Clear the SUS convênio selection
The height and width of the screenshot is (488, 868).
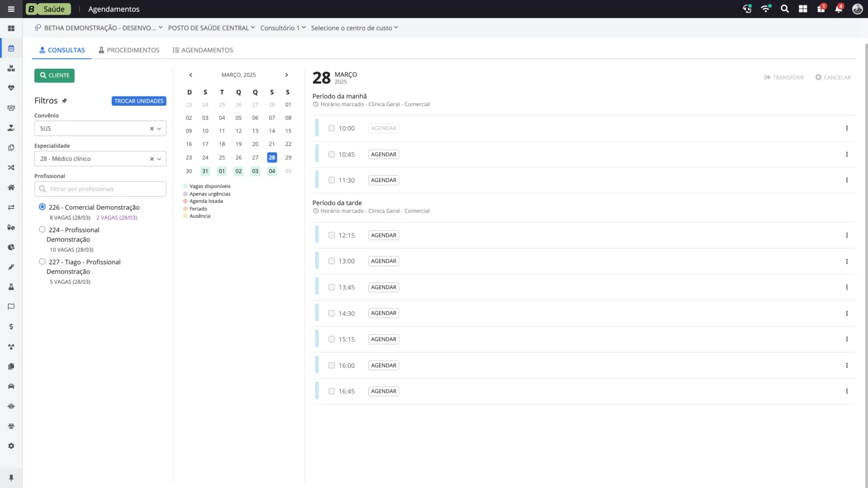pyautogui.click(x=152, y=129)
